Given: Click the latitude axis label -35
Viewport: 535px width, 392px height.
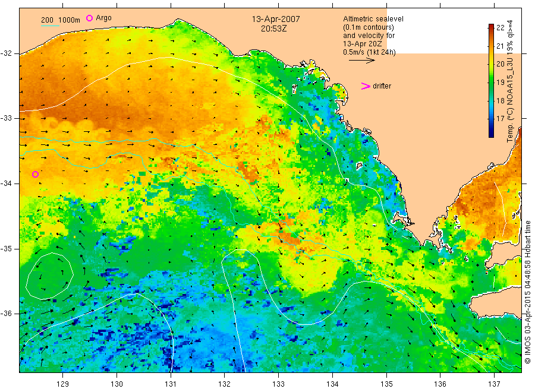Looking at the screenshot, I should pyautogui.click(x=6, y=248).
